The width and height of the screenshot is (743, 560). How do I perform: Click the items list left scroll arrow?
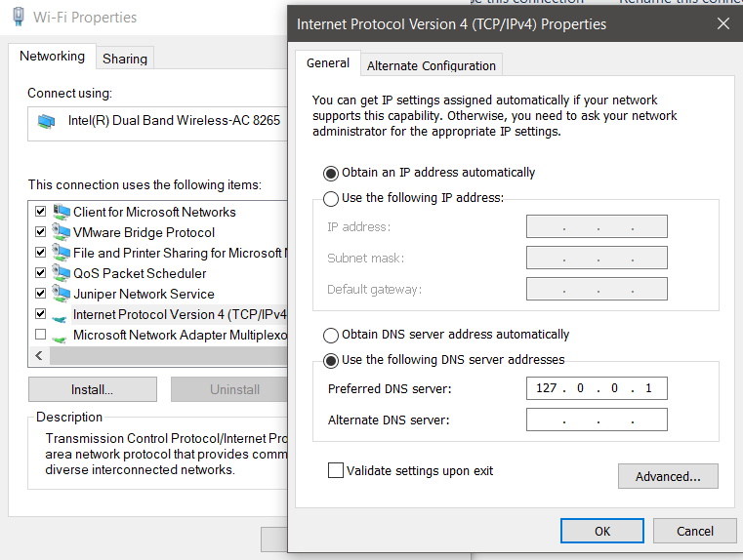click(39, 355)
